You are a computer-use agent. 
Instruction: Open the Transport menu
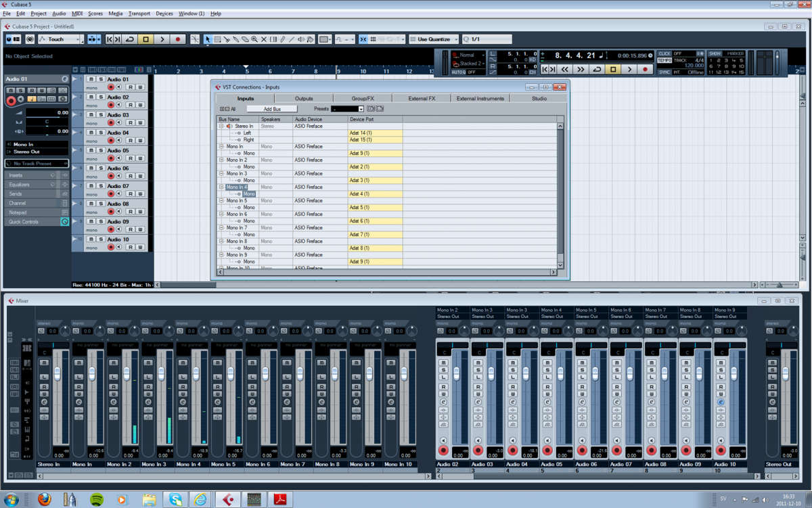tap(139, 14)
